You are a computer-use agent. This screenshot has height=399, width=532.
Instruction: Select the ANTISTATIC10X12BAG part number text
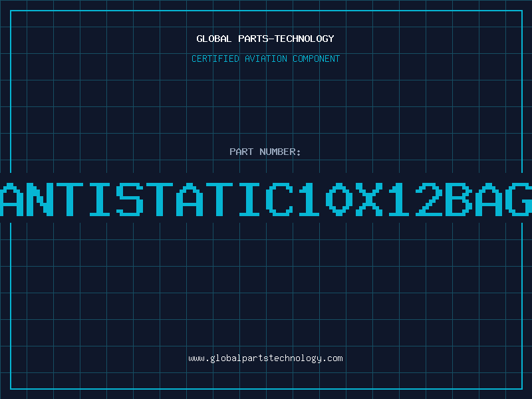pos(266,199)
